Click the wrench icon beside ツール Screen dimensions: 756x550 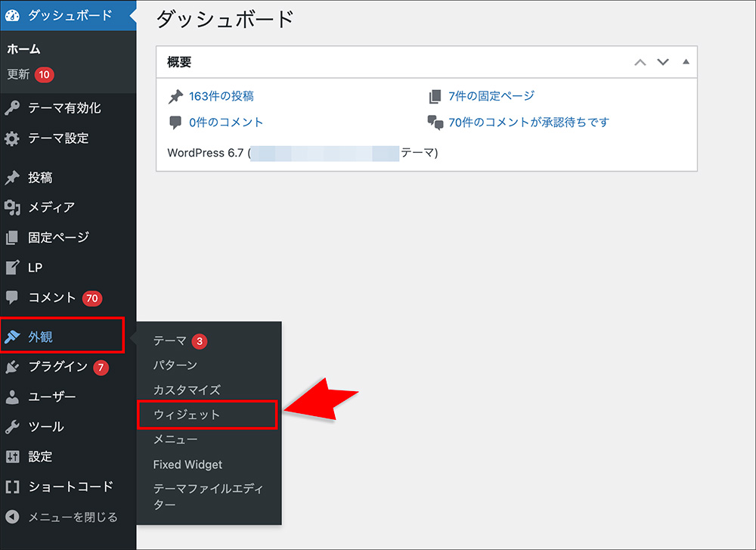pos(12,427)
